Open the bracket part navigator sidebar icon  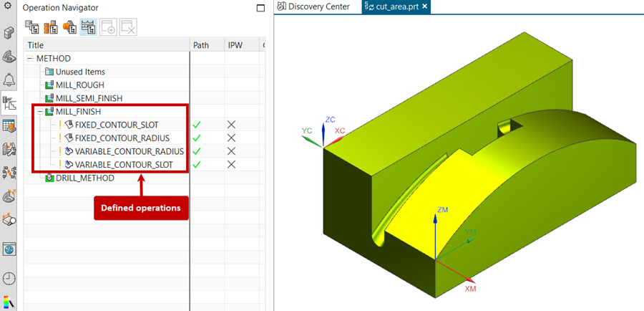9,57
